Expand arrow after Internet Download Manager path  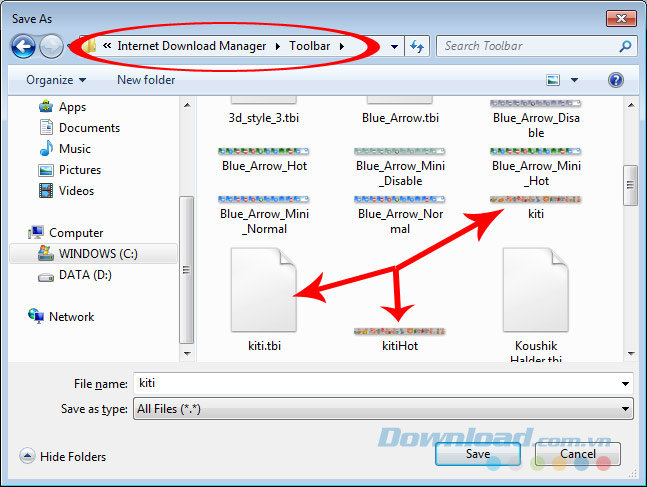[x=278, y=46]
